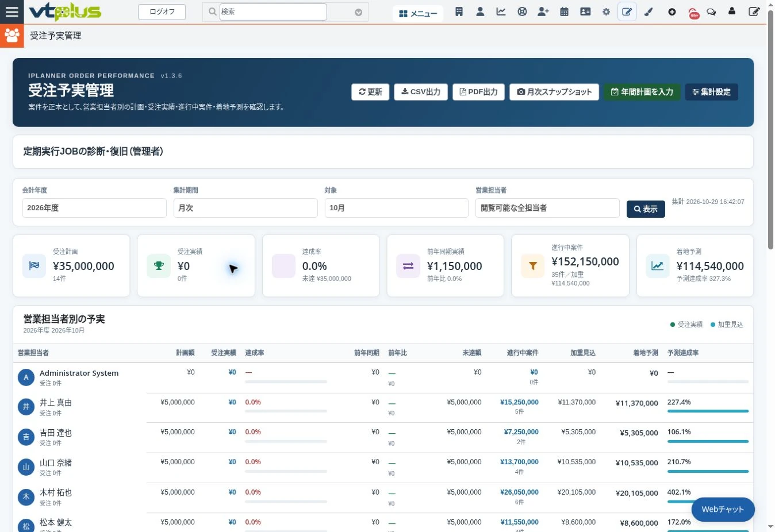
Task: Click the 年間計画を入力 button
Action: tap(642, 92)
